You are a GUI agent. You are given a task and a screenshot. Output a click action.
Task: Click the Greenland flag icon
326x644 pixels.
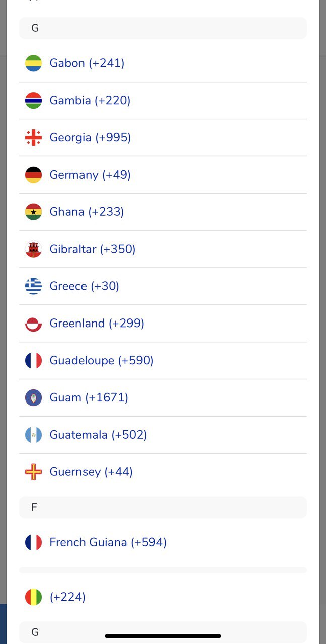pos(33,323)
